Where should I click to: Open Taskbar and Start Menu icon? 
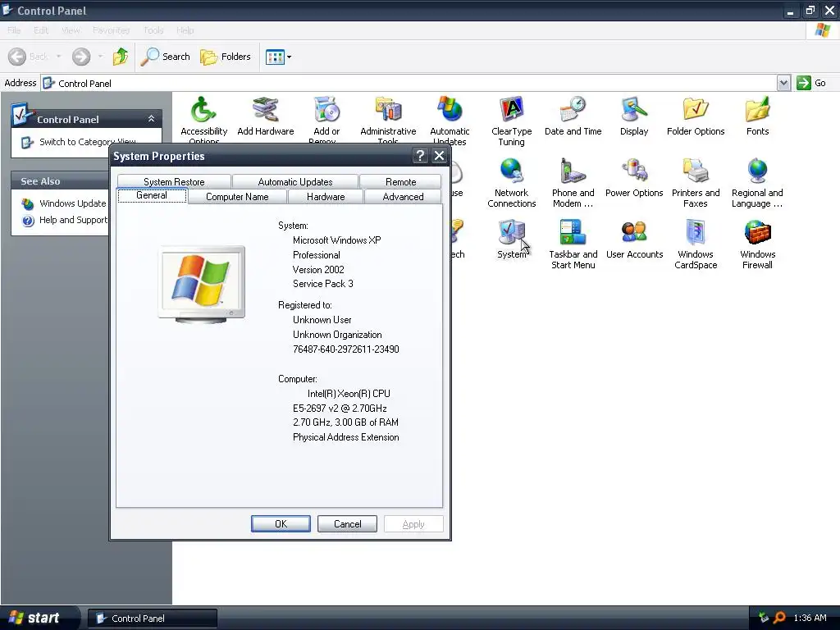pyautogui.click(x=573, y=244)
